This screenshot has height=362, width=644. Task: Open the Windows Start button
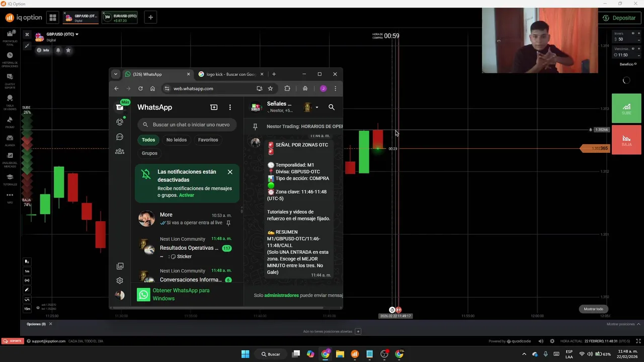[x=245, y=354]
